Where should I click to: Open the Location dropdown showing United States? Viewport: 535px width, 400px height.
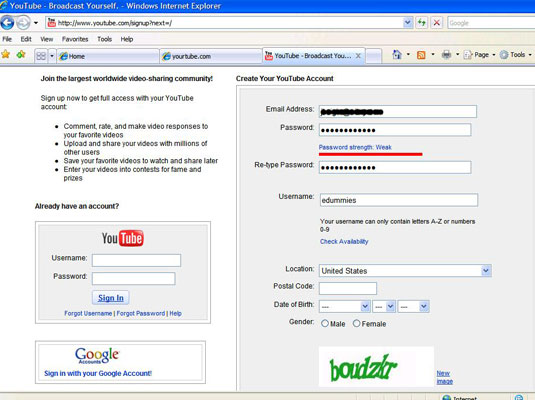[x=405, y=271]
